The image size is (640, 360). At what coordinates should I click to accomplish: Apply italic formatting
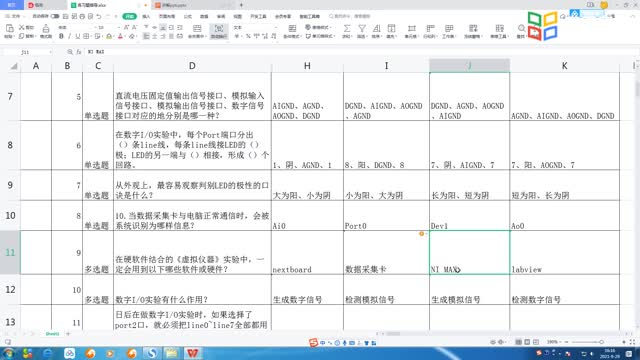click(69, 36)
